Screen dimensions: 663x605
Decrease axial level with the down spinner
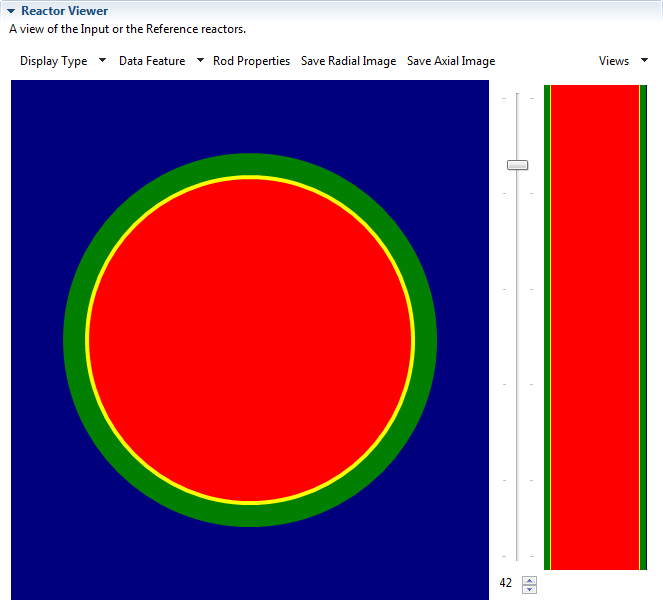click(529, 589)
